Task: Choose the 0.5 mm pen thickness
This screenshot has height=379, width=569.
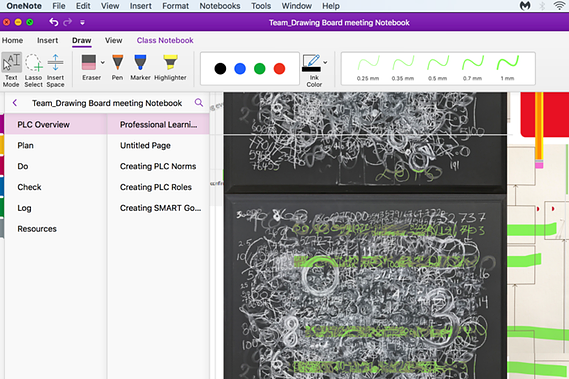Action: coord(438,68)
